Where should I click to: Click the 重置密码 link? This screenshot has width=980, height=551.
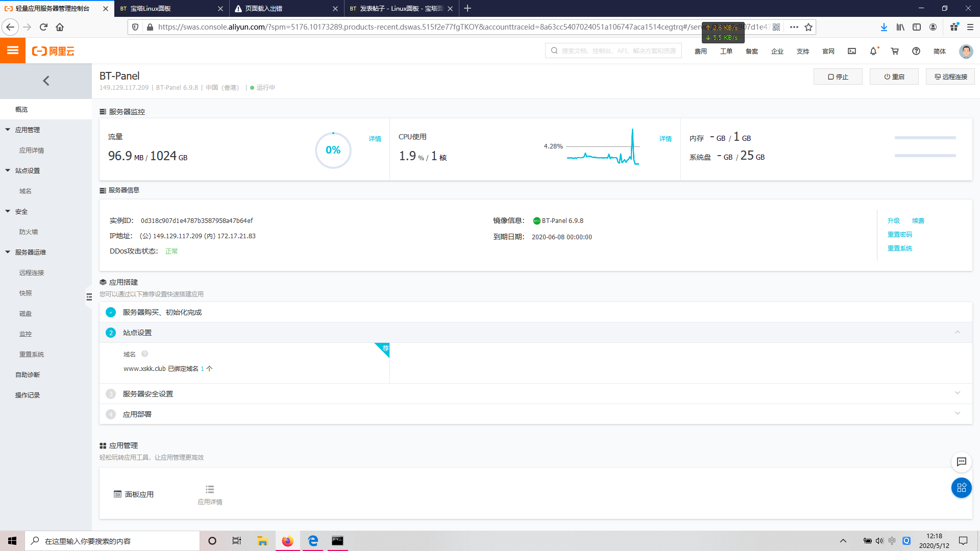[900, 235]
